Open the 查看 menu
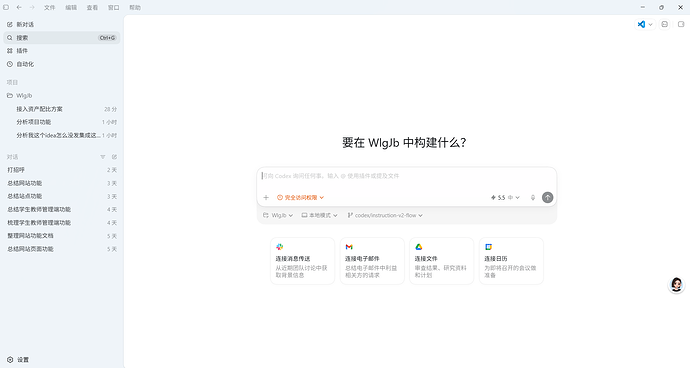The width and height of the screenshot is (690, 368). point(92,7)
